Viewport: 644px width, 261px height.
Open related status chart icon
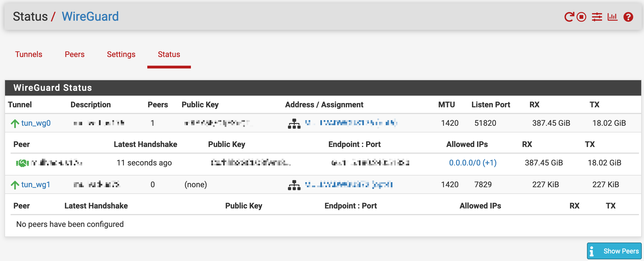coord(612,17)
